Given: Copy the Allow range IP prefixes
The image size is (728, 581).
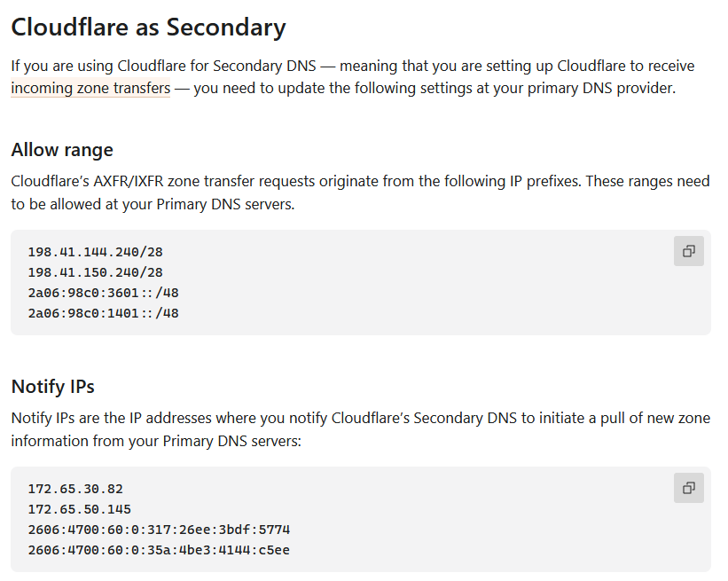Looking at the screenshot, I should [x=688, y=251].
